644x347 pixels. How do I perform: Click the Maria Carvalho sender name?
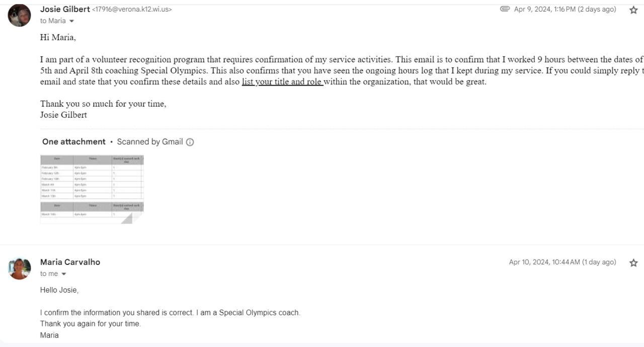pos(70,262)
